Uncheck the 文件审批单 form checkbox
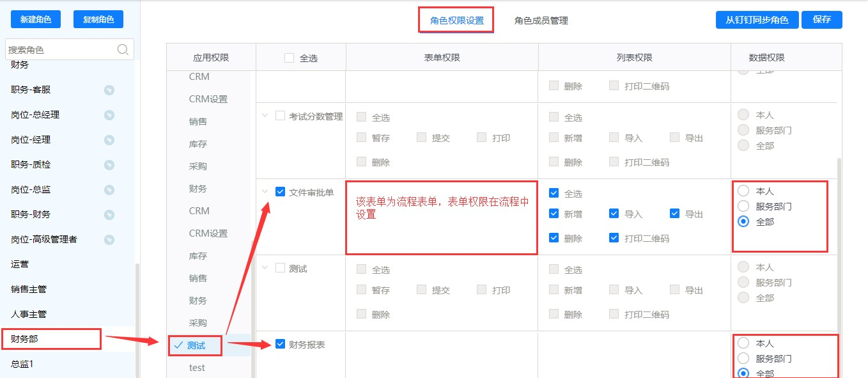The image size is (868, 378). (280, 191)
